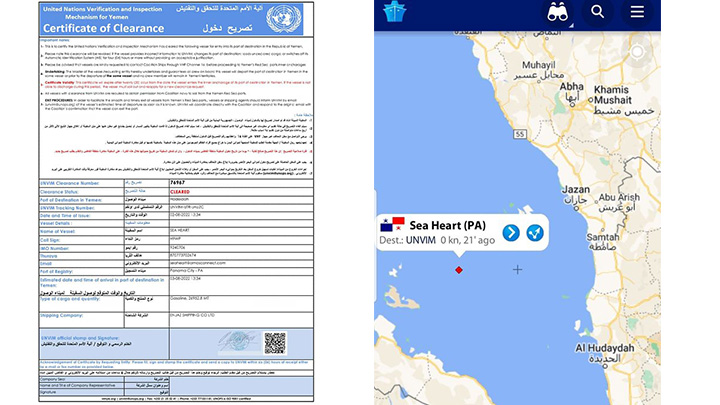
Task: Open the hamburger menu
Action: pyautogui.click(x=637, y=11)
